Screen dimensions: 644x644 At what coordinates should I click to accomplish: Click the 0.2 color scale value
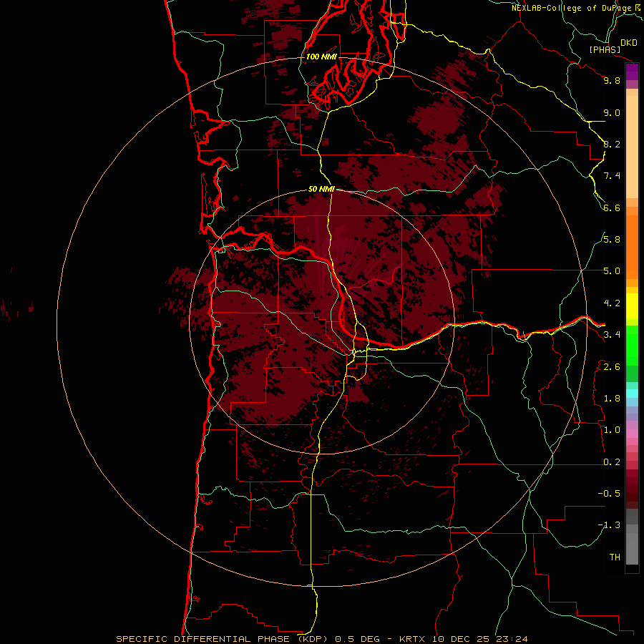(x=612, y=462)
